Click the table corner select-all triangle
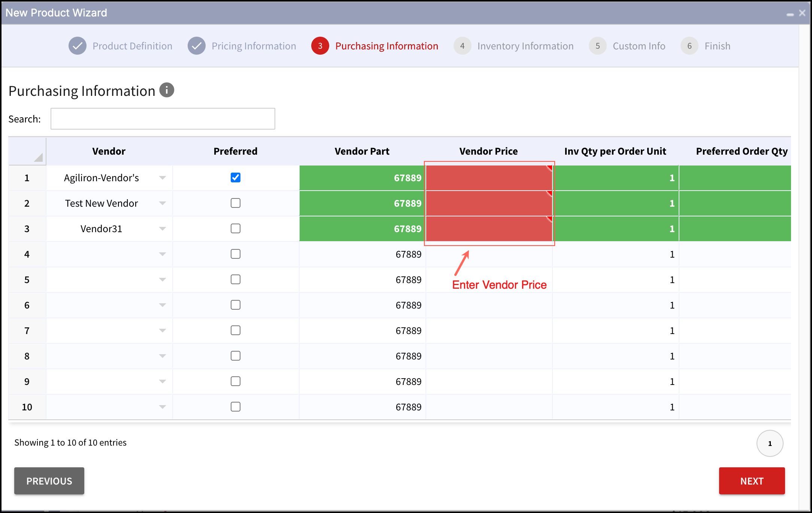Screen dimensions: 812x513 (x=39, y=157)
